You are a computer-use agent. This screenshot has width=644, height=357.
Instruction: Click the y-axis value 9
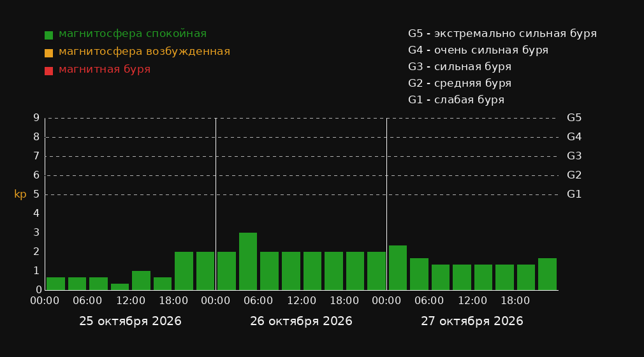pos(36,118)
